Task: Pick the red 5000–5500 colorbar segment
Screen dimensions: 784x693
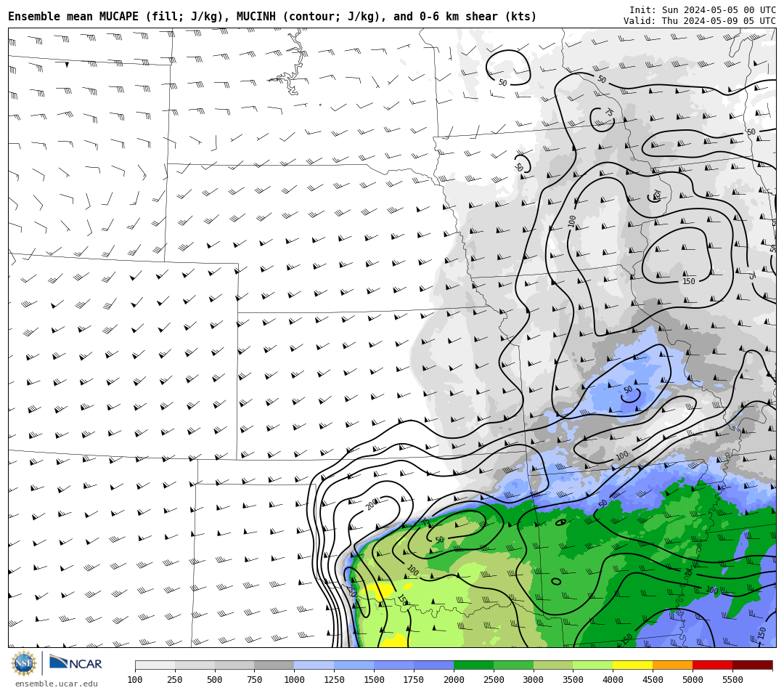Action: [x=713, y=665]
